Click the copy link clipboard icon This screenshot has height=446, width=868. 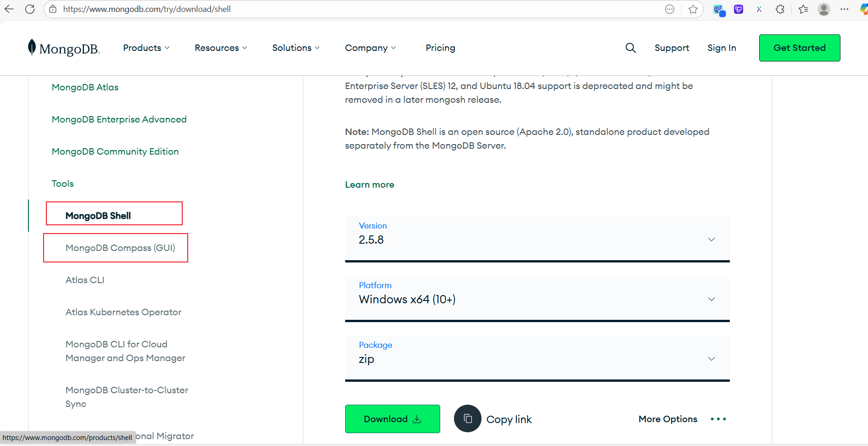pyautogui.click(x=467, y=418)
